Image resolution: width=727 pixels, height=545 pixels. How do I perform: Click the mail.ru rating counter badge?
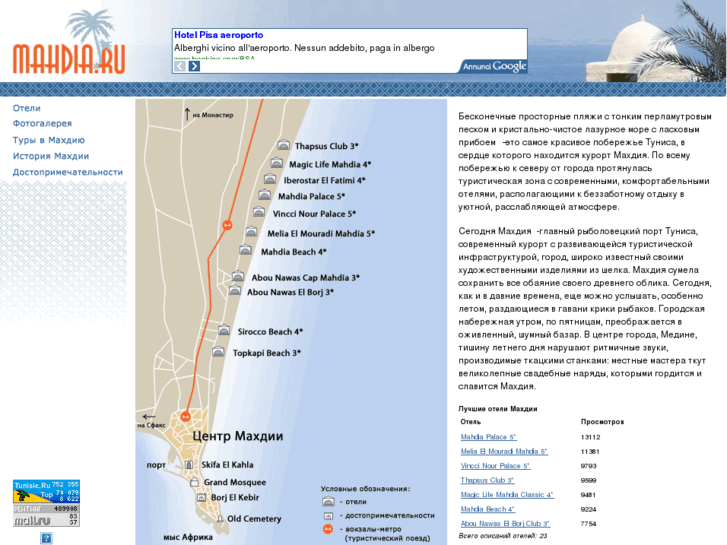(x=46, y=516)
